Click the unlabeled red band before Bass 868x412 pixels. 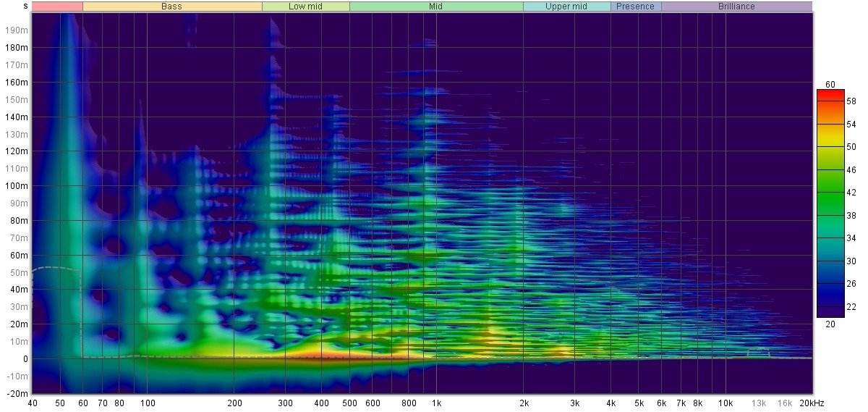point(57,7)
